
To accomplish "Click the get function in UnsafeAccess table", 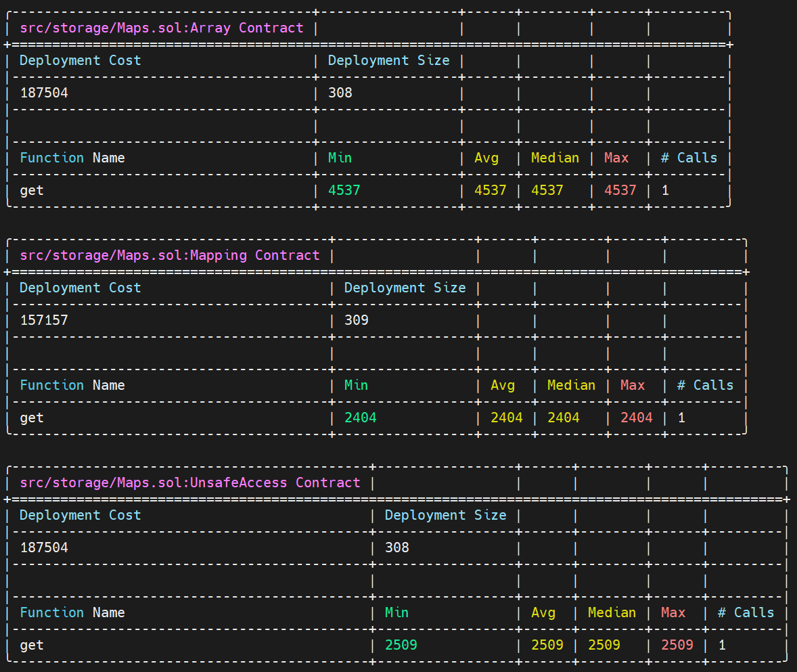I will pos(32,645).
